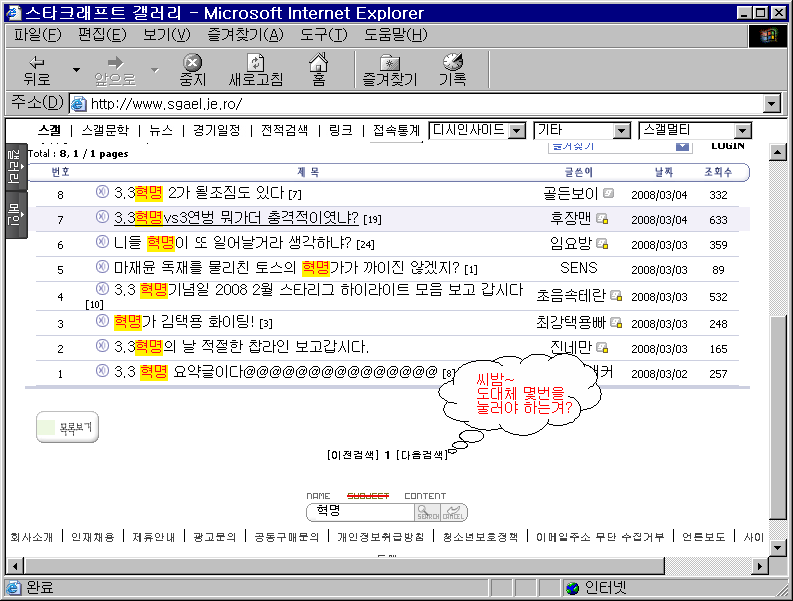Viewport: 793px width, 601px height.
Task: Open the back history dropdown arrow
Action: pos(76,70)
